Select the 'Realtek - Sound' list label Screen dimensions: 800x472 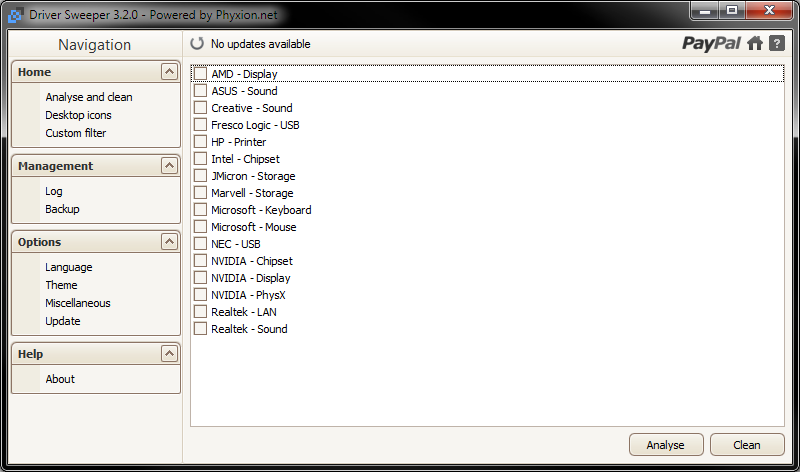249,329
